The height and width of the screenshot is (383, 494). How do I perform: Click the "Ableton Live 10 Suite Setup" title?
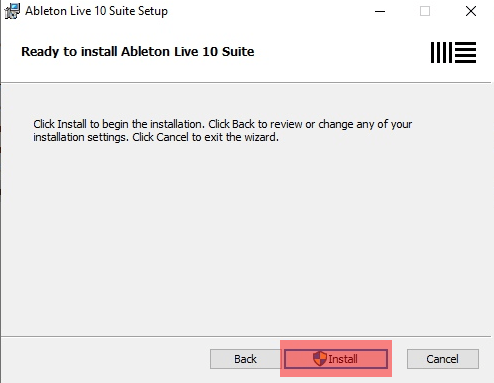point(96,11)
